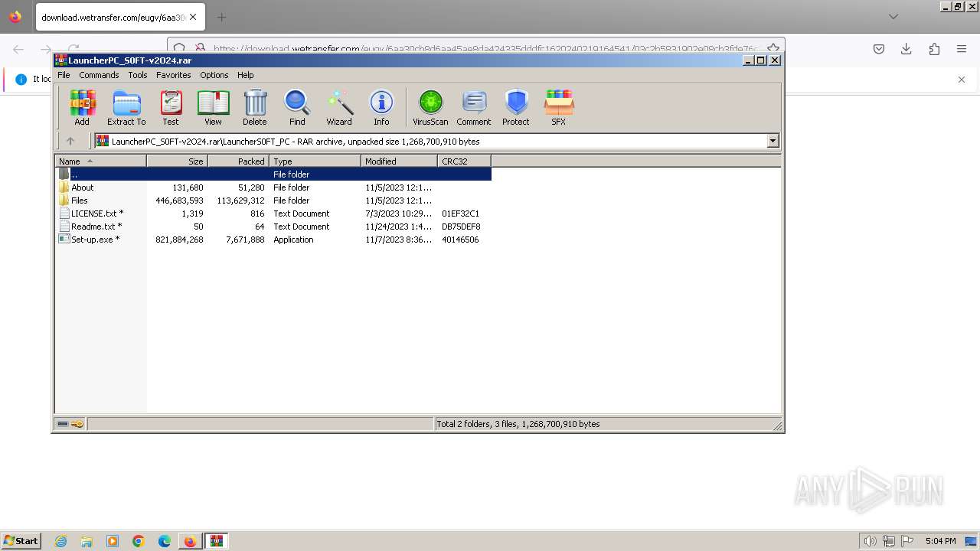Open File Explorer from taskbar
Screen dimensions: 980x551
87,541
